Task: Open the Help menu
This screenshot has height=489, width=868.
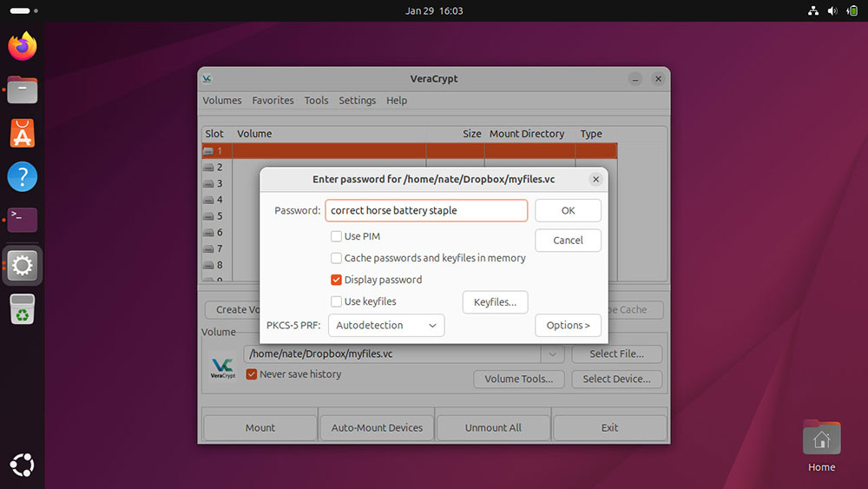Action: (x=397, y=100)
